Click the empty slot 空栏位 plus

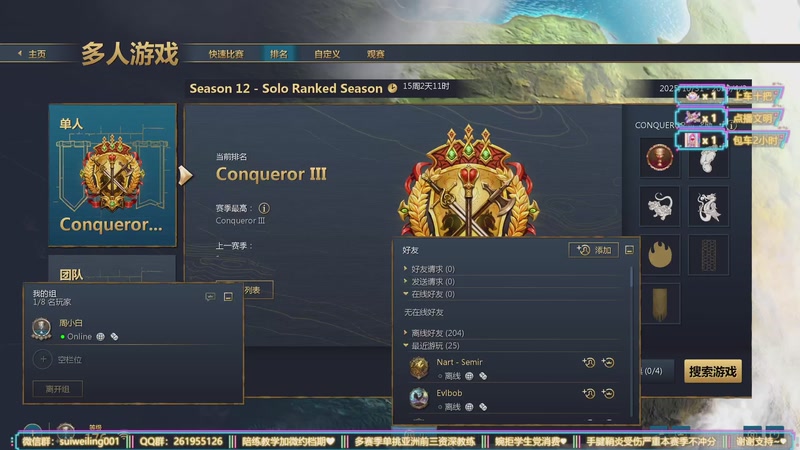click(x=43, y=359)
